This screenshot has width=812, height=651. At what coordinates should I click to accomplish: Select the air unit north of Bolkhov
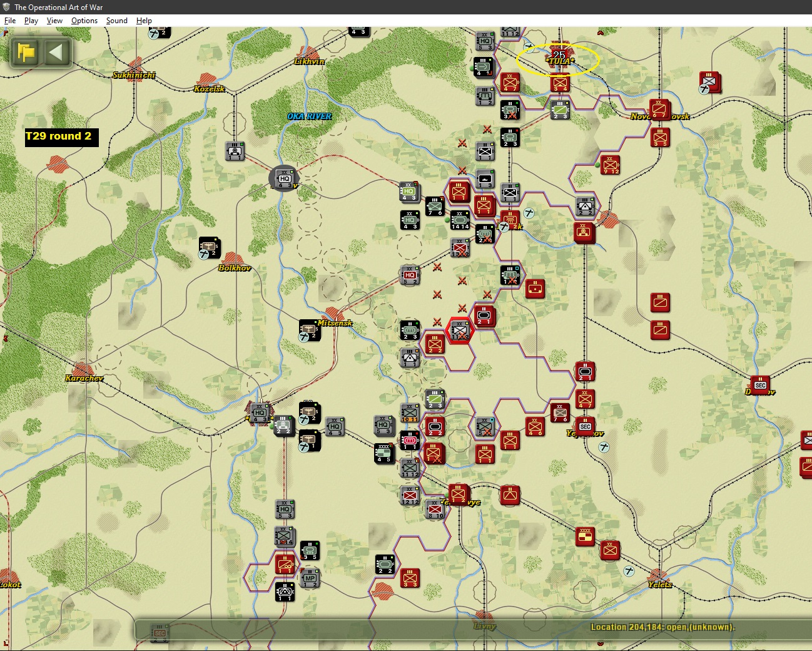[x=210, y=247]
